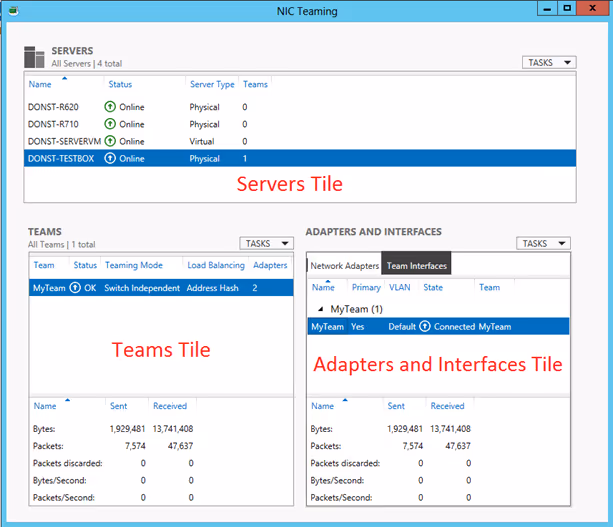Open the Teams TASKS dropdown

click(x=266, y=244)
